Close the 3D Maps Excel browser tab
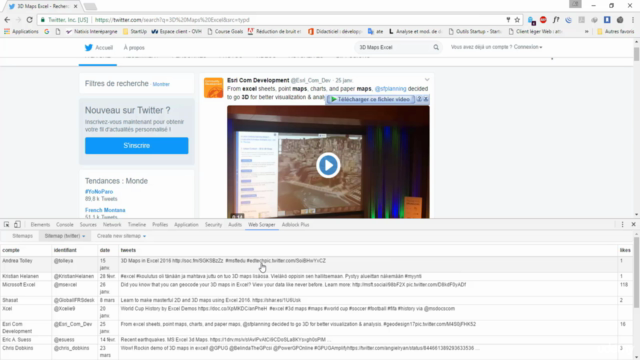 [x=76, y=6]
